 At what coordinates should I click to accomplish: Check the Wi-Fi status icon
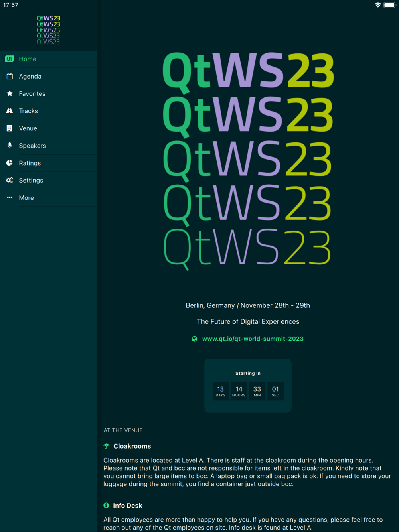[378, 5]
